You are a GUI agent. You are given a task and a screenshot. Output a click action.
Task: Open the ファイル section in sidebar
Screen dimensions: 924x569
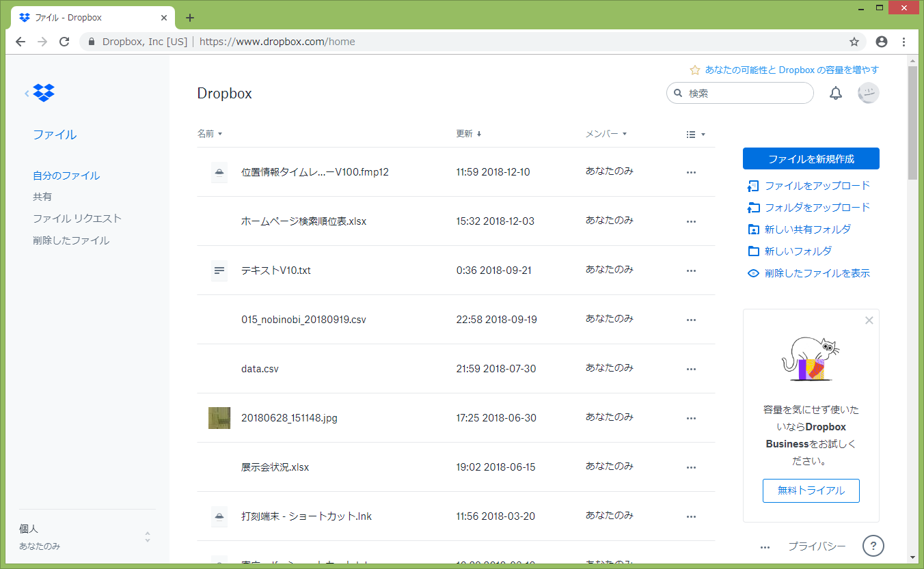pos(55,135)
